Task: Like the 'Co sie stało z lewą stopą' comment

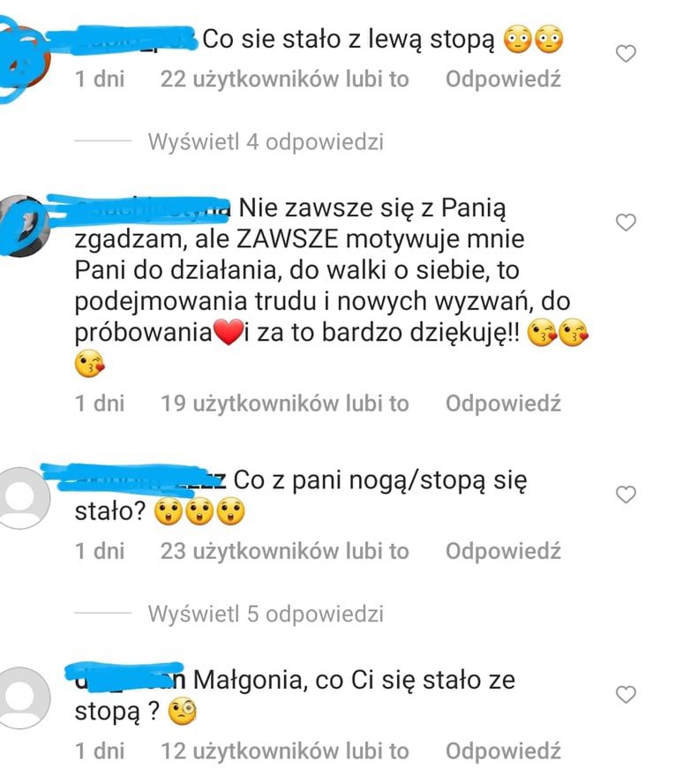Action: 626,54
